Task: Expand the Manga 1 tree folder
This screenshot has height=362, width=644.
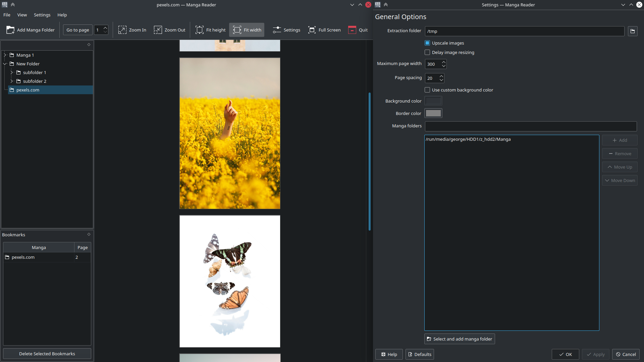Action: pos(5,55)
